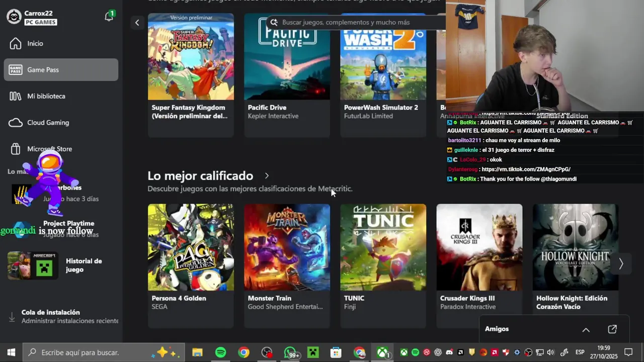Open the Windows Start menu
644x362 pixels.
pyautogui.click(x=11, y=352)
